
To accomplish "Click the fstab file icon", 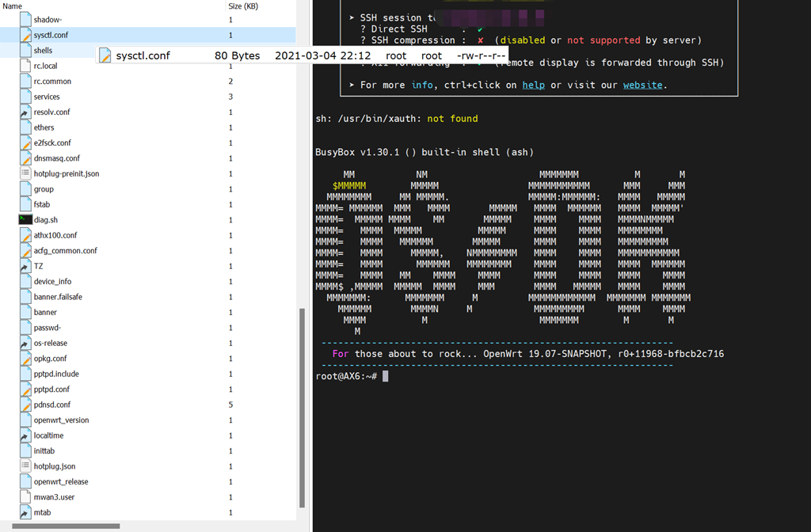I will (x=25, y=204).
